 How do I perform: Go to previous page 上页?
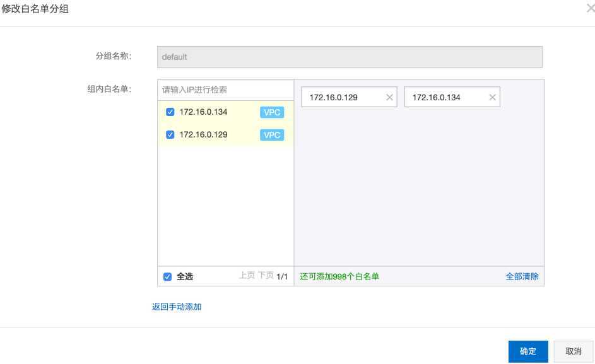click(247, 276)
